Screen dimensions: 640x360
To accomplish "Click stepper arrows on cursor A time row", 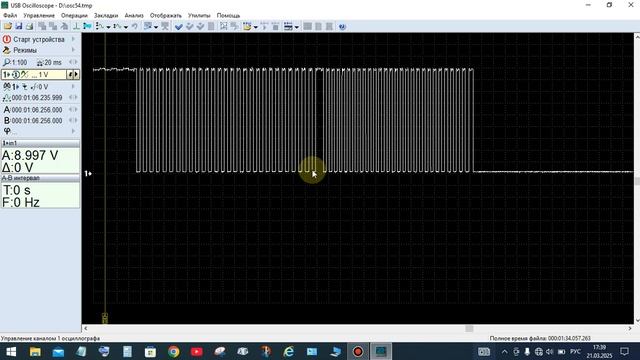I will pos(73,109).
